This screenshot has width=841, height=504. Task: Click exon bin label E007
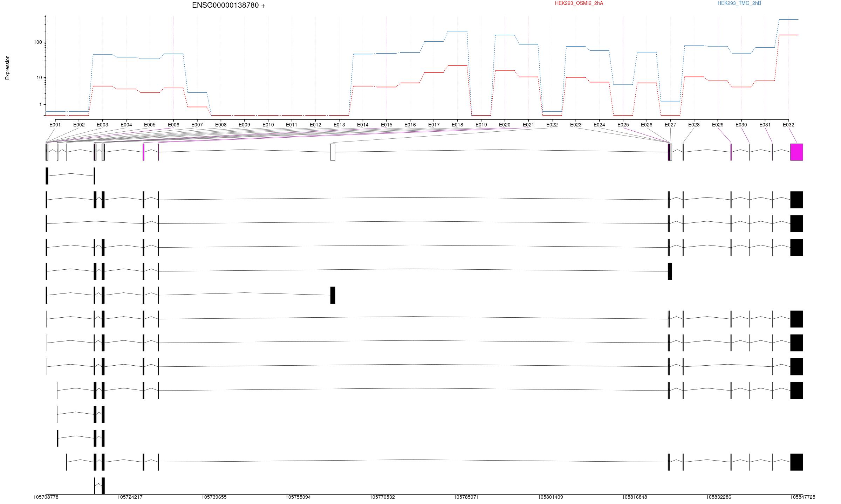pyautogui.click(x=197, y=125)
